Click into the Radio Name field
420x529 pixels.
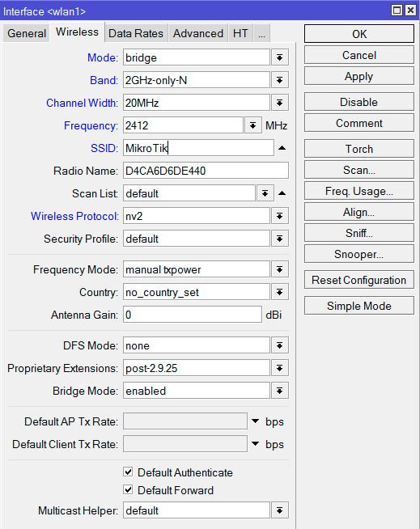(206, 171)
